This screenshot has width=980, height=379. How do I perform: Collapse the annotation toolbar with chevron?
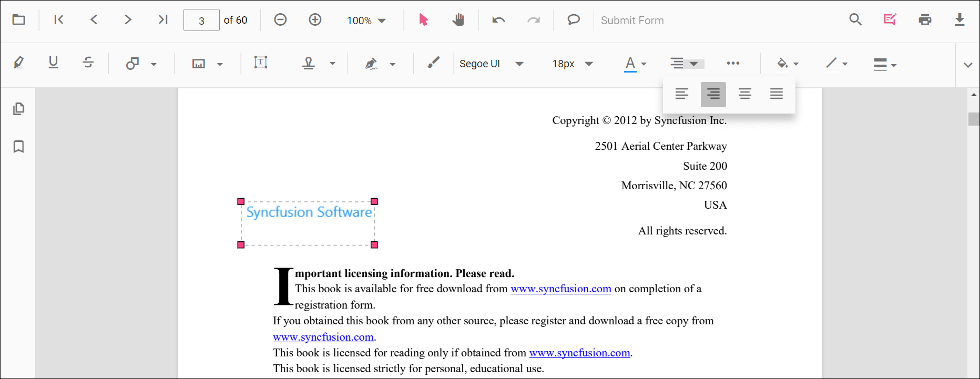(968, 65)
